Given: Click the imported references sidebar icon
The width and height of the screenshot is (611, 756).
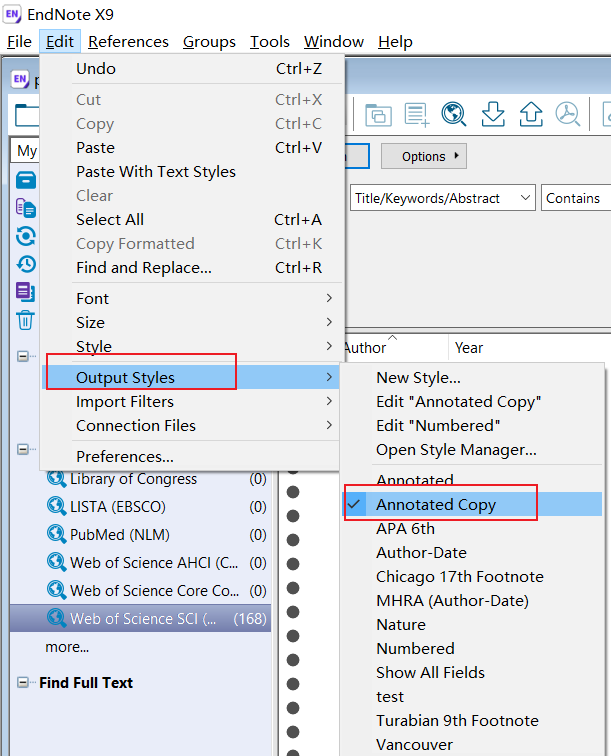Looking at the screenshot, I should (26, 208).
